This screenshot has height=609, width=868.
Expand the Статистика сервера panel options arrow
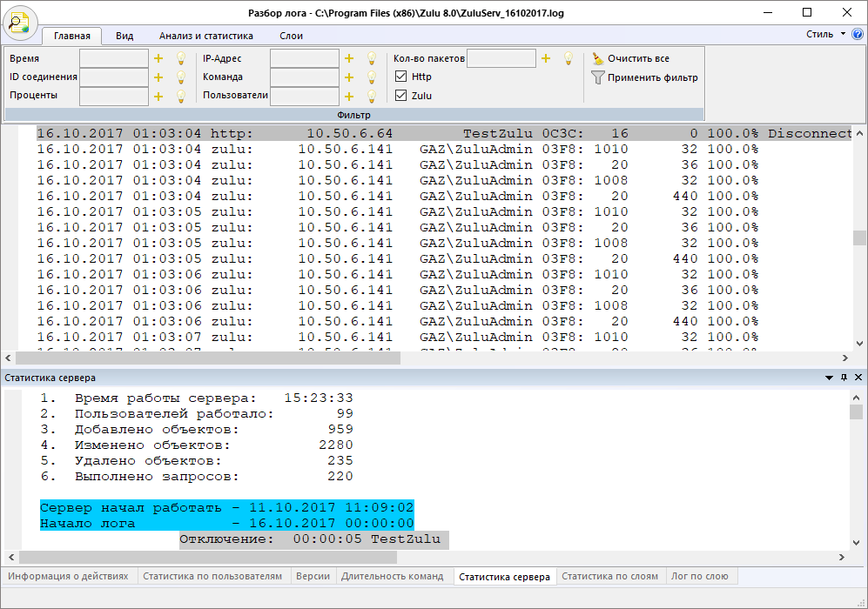829,378
